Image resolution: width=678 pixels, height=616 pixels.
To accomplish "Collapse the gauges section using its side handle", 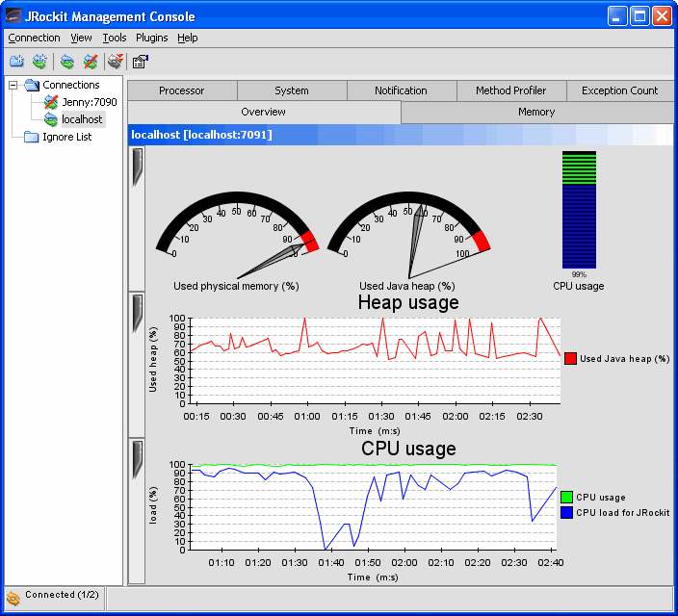I will 137,167.
